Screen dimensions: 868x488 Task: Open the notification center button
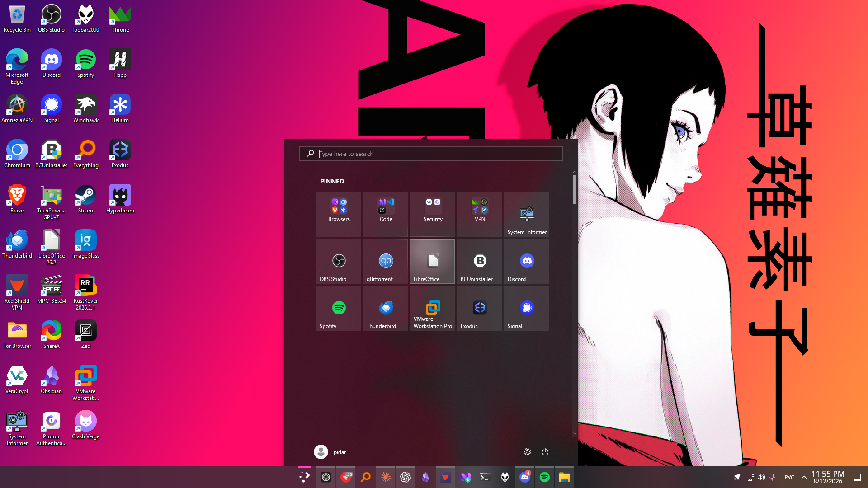pyautogui.click(x=857, y=477)
